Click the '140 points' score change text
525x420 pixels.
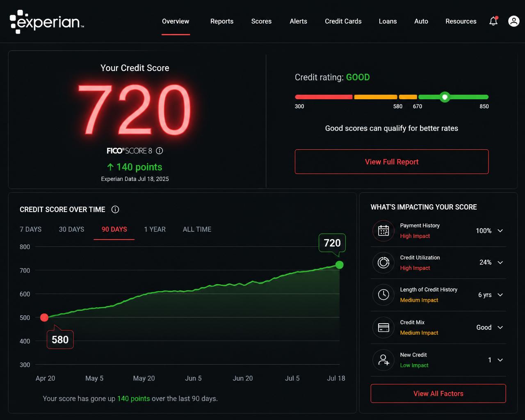pyautogui.click(x=139, y=167)
